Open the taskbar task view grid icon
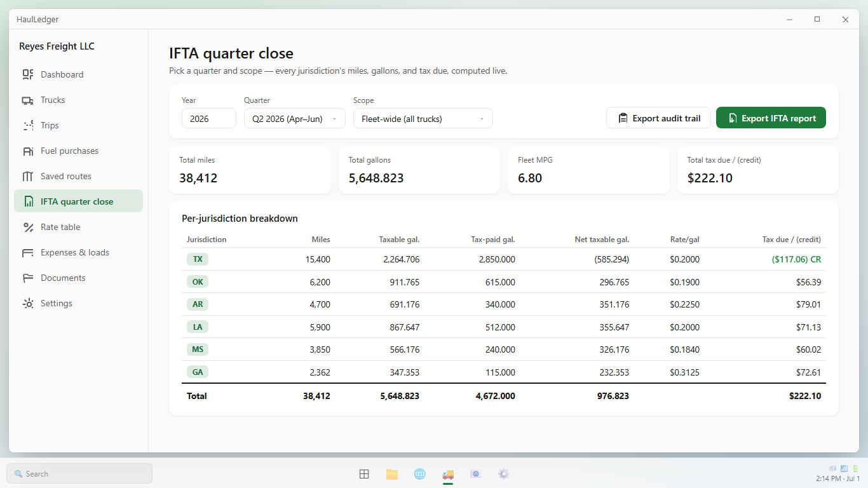868x488 pixels. (364, 473)
